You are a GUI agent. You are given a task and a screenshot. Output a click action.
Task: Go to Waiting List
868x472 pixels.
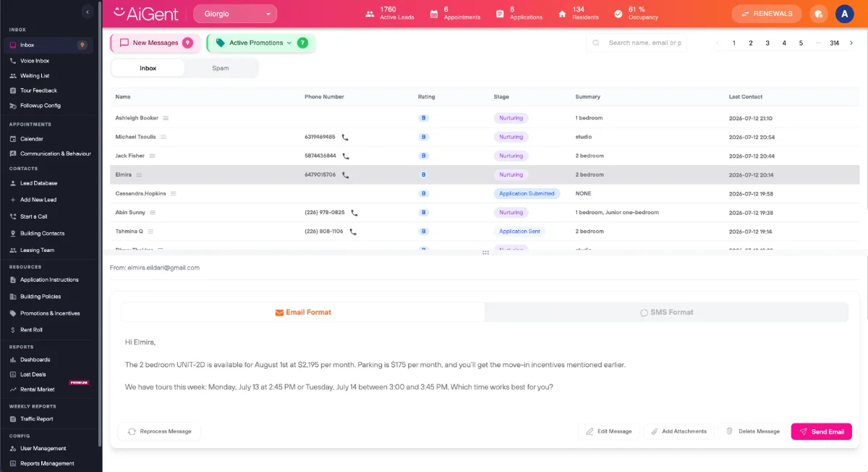point(35,75)
